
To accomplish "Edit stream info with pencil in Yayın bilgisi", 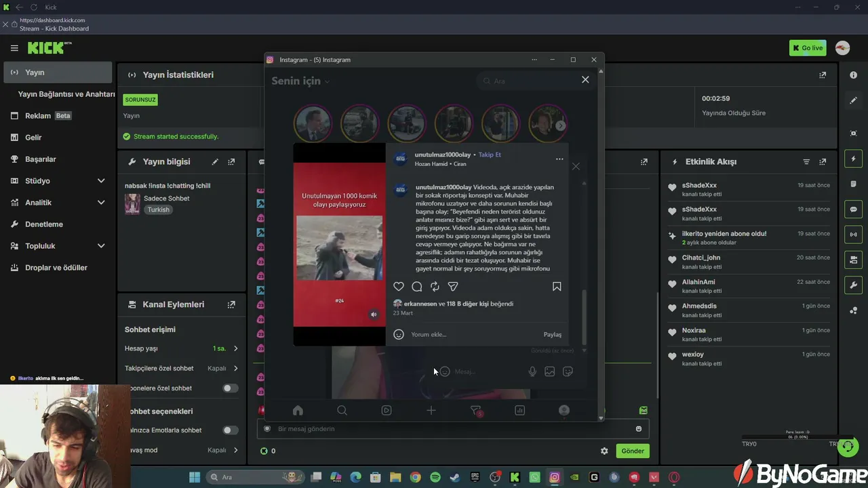I will 215,162.
